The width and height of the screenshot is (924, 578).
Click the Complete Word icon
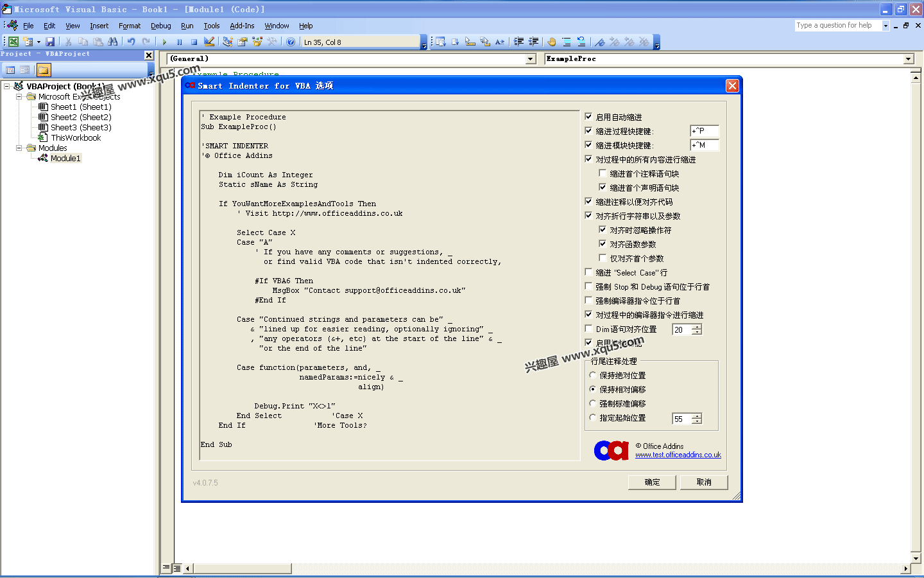[x=500, y=42]
